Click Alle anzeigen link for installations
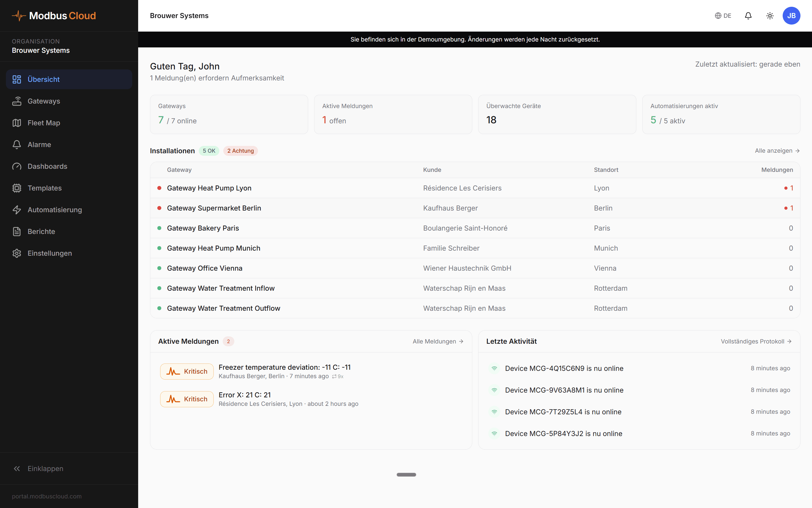Viewport: 812px width, 508px height. [777, 151]
